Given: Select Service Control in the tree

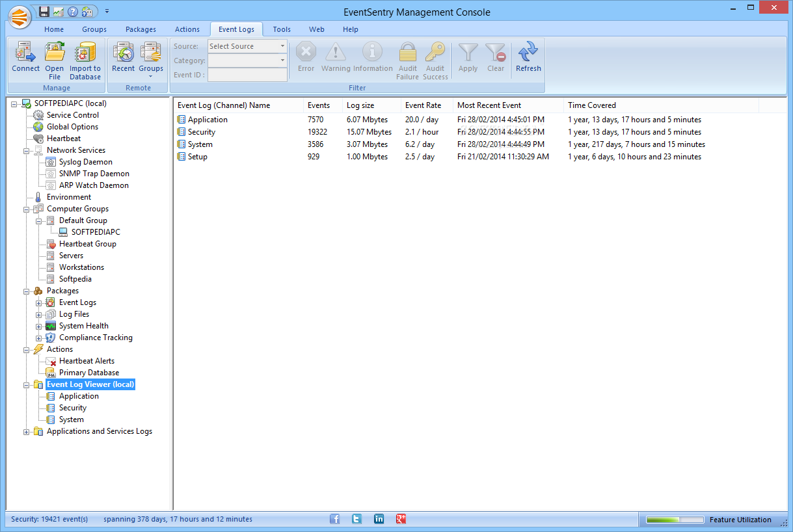Looking at the screenshot, I should pos(73,115).
